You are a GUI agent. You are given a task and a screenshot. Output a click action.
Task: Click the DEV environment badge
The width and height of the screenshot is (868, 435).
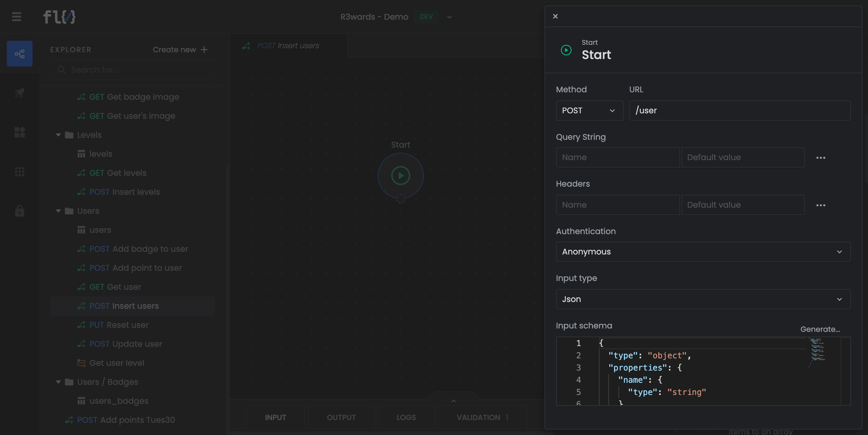[x=426, y=17]
